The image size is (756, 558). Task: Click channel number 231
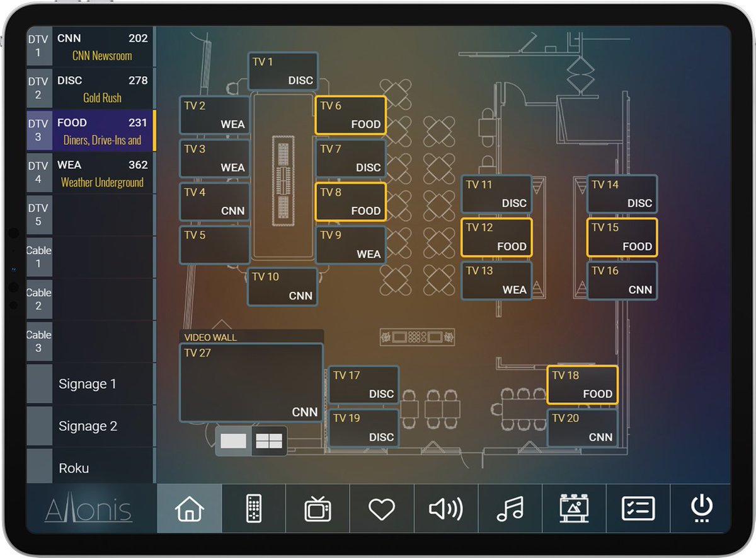[138, 122]
